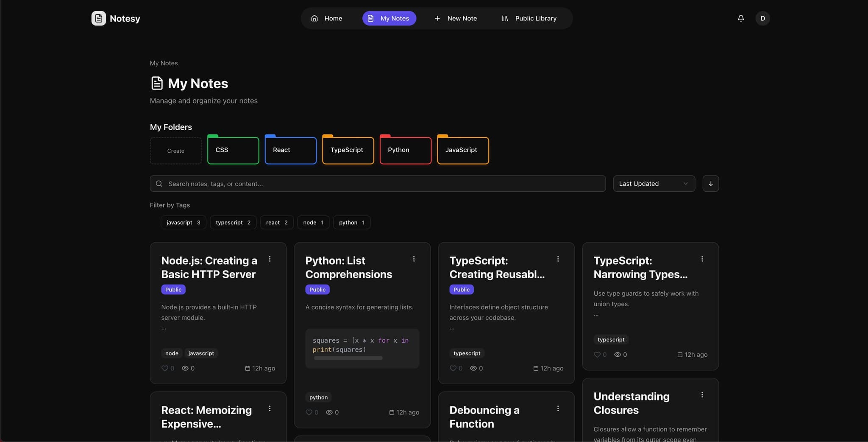Click the Notesy logo icon
868x442 pixels.
[99, 18]
